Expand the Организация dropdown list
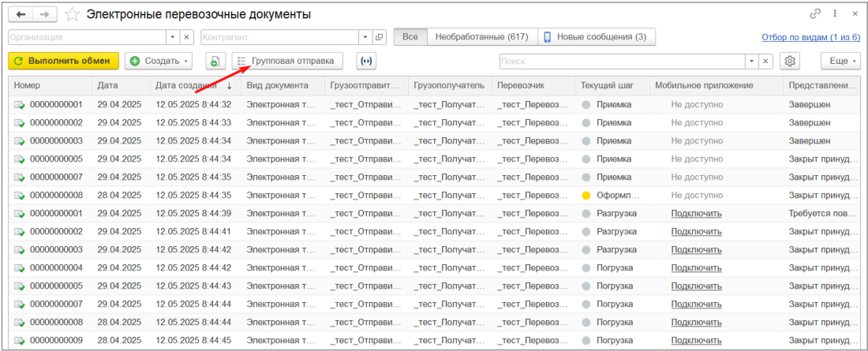Screen dimensions: 868x351 pos(173,37)
